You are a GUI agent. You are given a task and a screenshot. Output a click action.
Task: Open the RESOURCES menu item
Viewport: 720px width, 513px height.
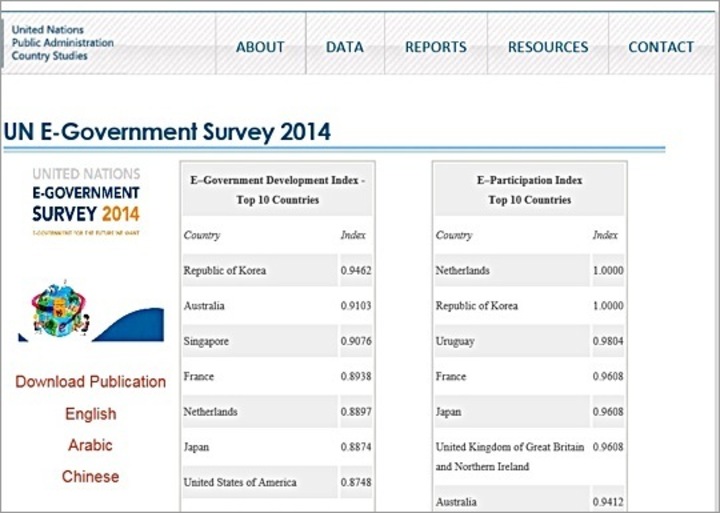[x=548, y=47]
